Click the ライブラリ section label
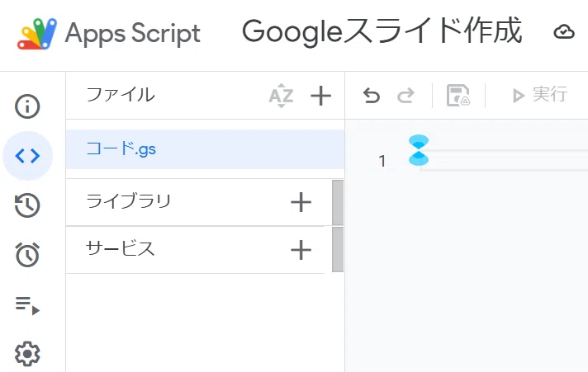Image resolution: width=588 pixels, height=372 pixels. point(129,201)
